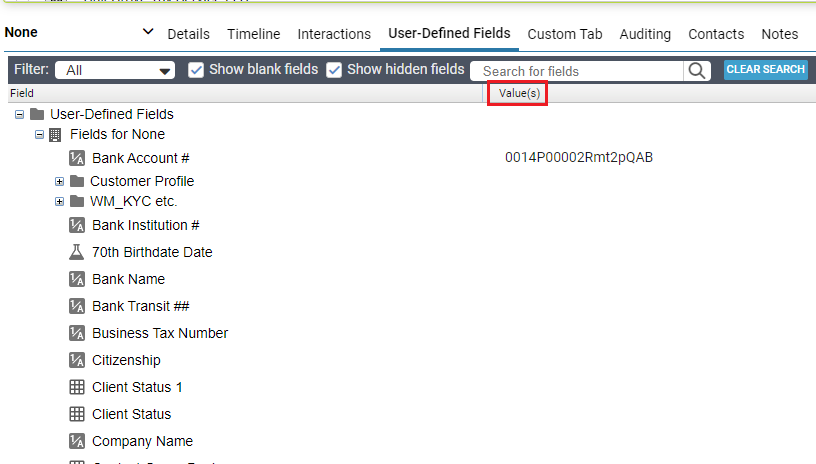Image resolution: width=816 pixels, height=464 pixels.
Task: Click the Fields for None table icon
Action: click(55, 135)
